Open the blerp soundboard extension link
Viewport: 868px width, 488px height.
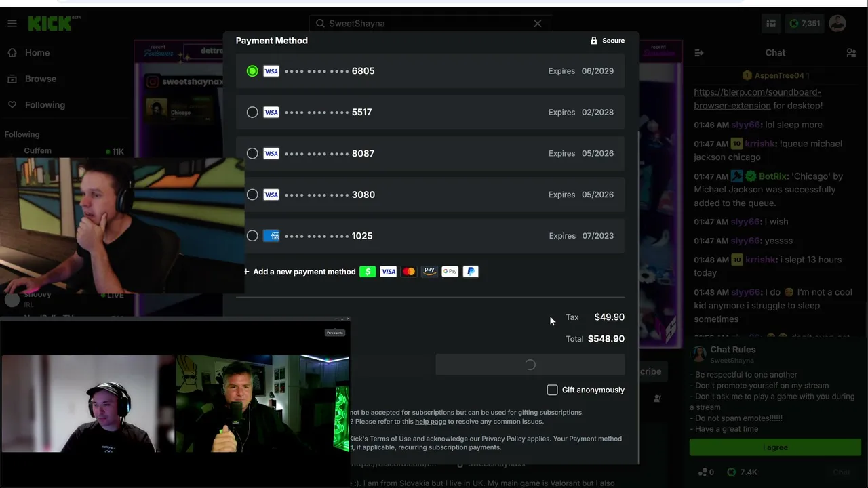(757, 99)
